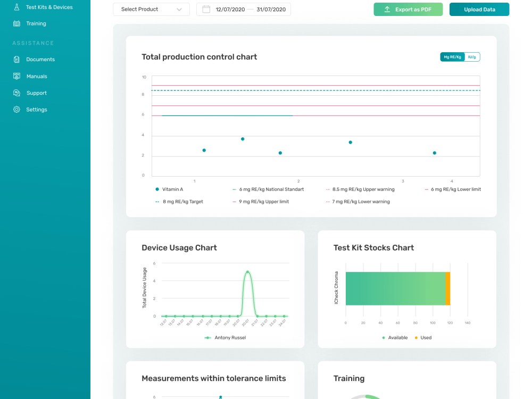Click the Settings gear icon

[x=16, y=109]
